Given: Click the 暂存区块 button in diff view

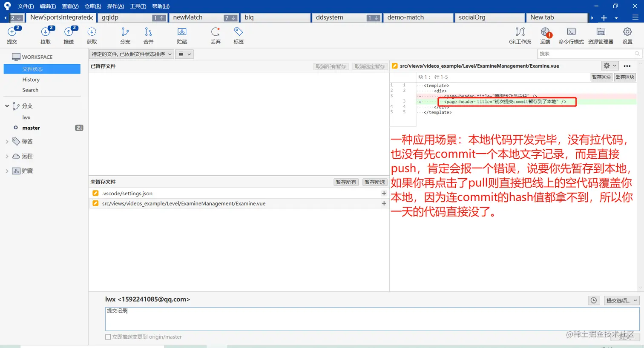Looking at the screenshot, I should pyautogui.click(x=601, y=77).
